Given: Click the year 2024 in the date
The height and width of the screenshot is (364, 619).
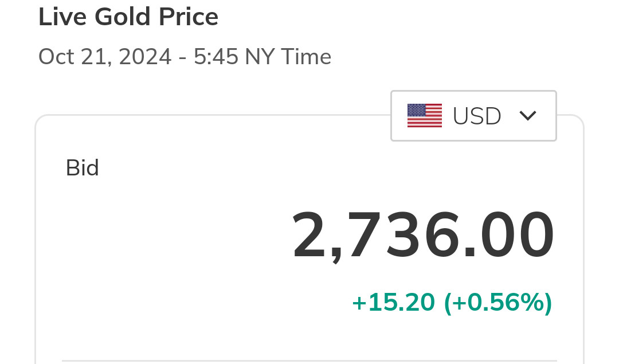Looking at the screenshot, I should point(145,57).
